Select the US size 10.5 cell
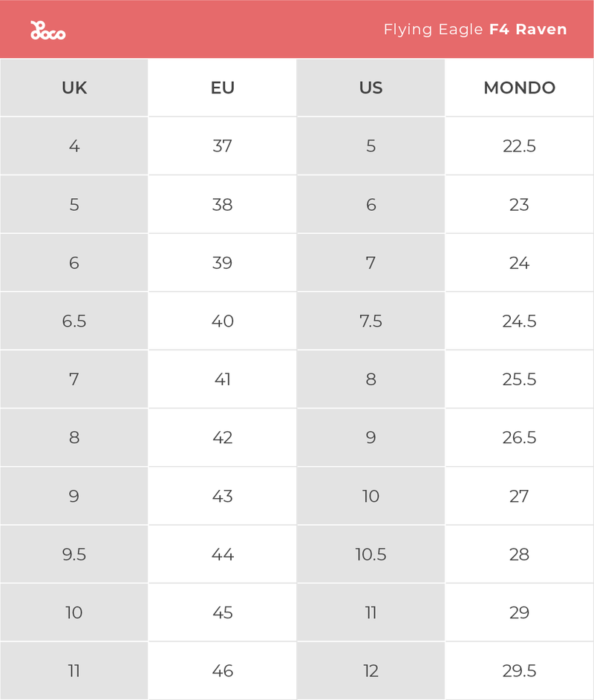Image resolution: width=594 pixels, height=700 pixels. [x=371, y=554]
